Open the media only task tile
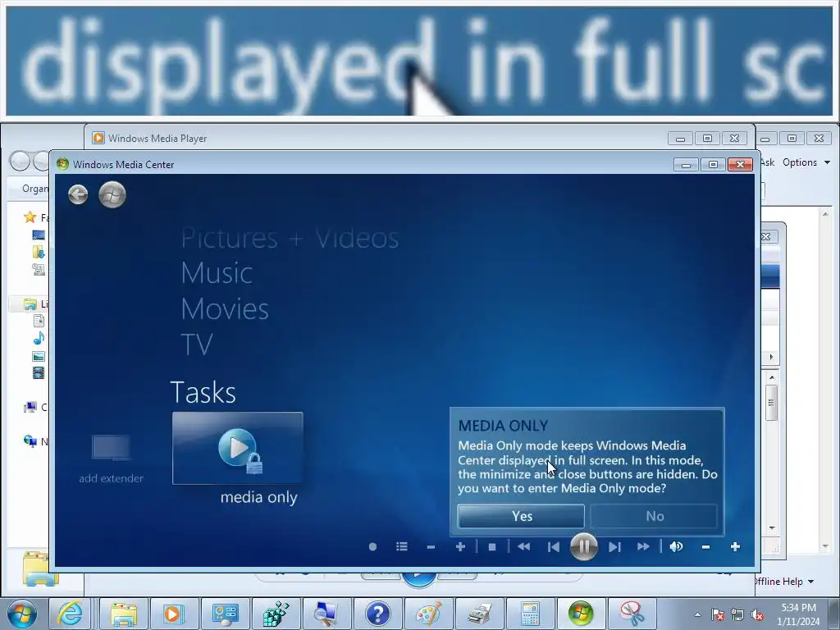Viewport: 840px width, 630px height. point(237,448)
